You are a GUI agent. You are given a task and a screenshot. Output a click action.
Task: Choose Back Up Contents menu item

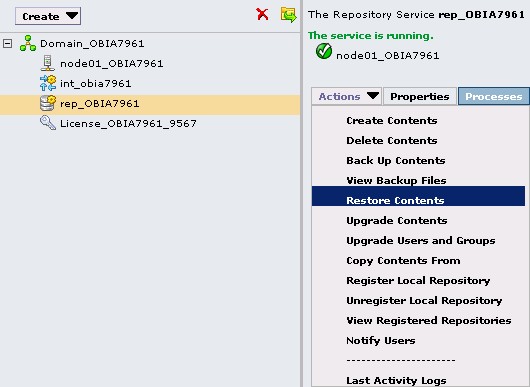pyautogui.click(x=396, y=161)
